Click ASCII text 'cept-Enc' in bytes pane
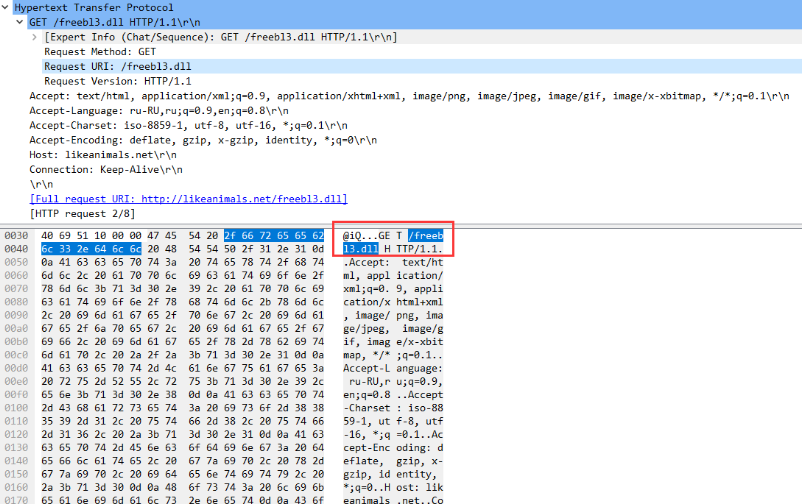The width and height of the screenshot is (802, 504). (366, 448)
